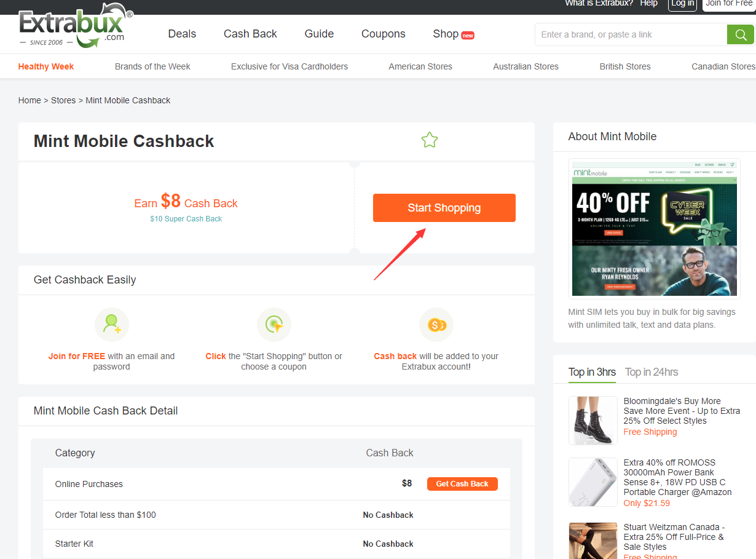Screen dimensions: 756x559
Task: Open Exclusive for Visa Cardholders
Action: [x=289, y=66]
